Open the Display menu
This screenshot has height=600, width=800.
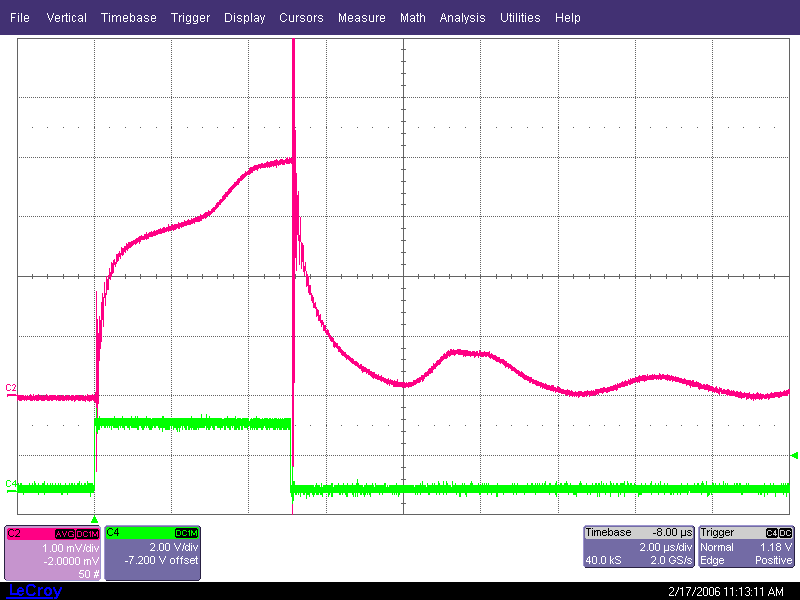pyautogui.click(x=244, y=18)
